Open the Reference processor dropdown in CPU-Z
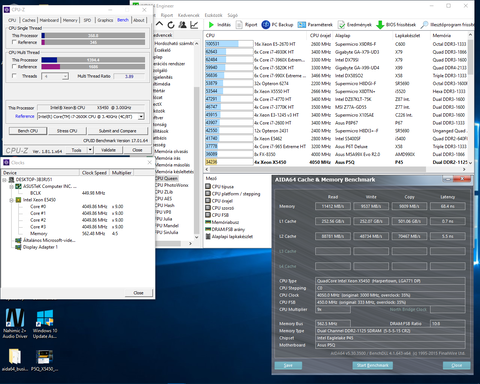This screenshot has height=384, width=480. tap(141, 116)
